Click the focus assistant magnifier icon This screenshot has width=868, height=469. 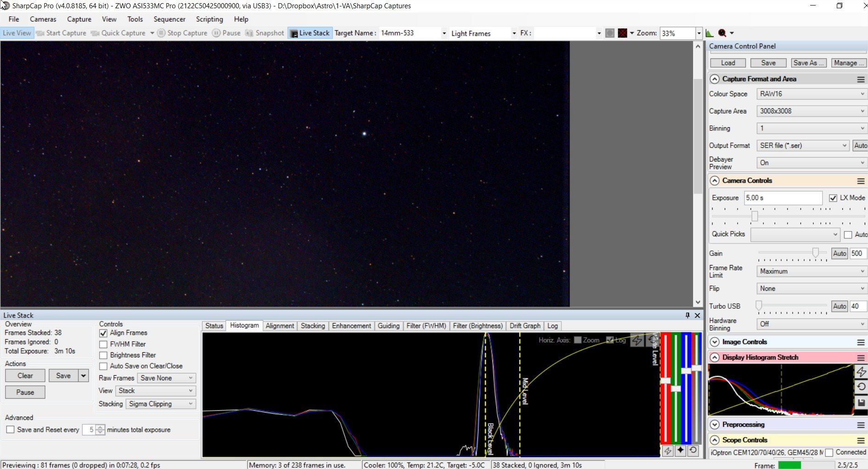(x=722, y=33)
